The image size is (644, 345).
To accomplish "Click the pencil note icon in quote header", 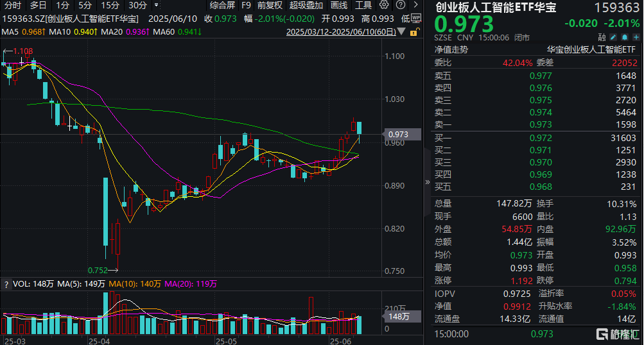I will (613, 37).
